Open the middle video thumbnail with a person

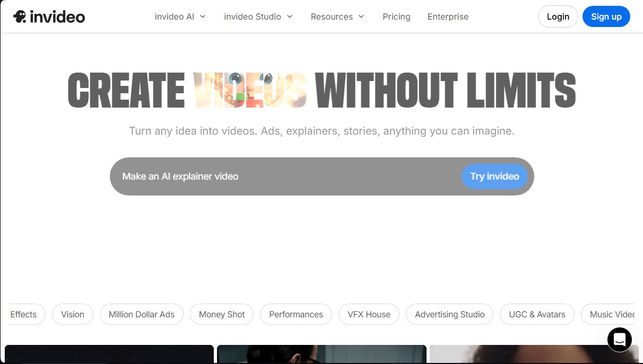tap(321, 354)
